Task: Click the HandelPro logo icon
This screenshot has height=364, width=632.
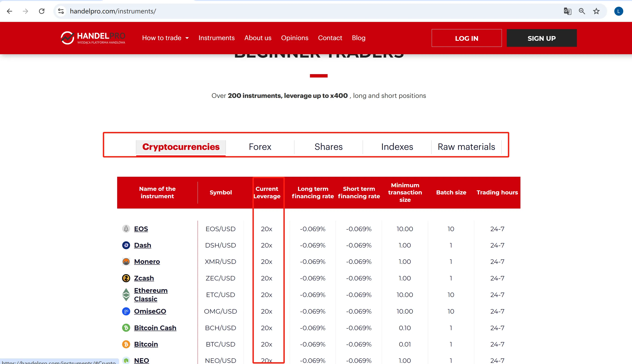Action: point(67,38)
